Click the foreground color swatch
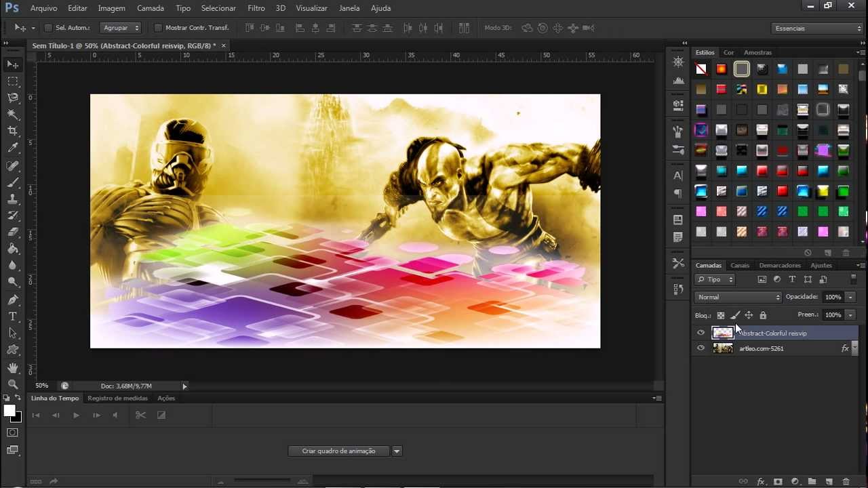868x488 pixels. (9, 411)
